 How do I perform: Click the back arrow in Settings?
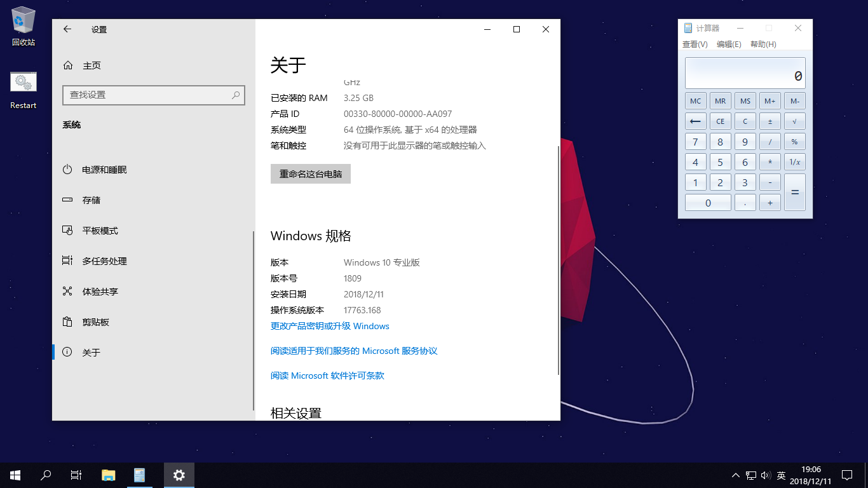pos(67,29)
